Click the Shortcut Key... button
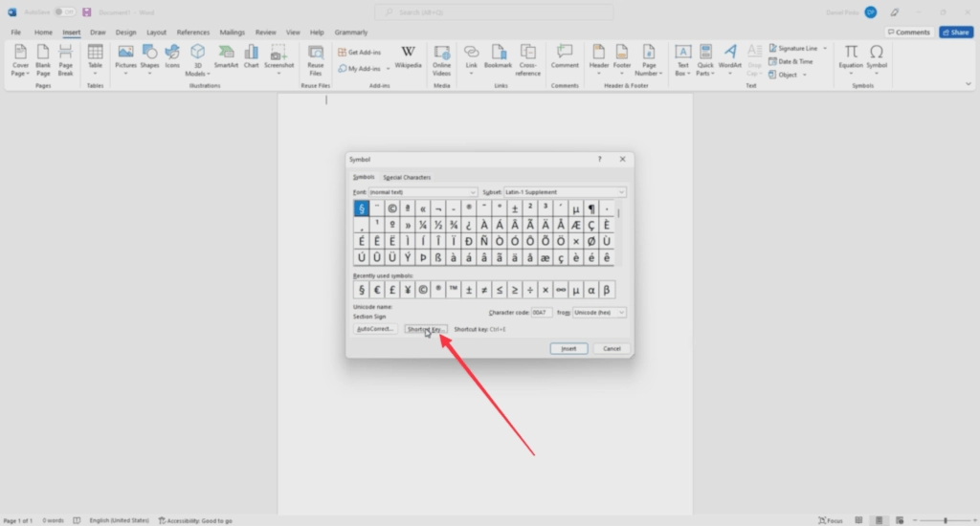The image size is (980, 526). [426, 329]
